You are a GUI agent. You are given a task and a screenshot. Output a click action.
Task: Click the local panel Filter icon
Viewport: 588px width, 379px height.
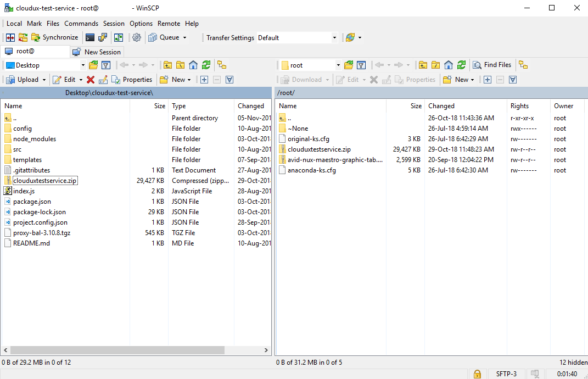pos(106,65)
